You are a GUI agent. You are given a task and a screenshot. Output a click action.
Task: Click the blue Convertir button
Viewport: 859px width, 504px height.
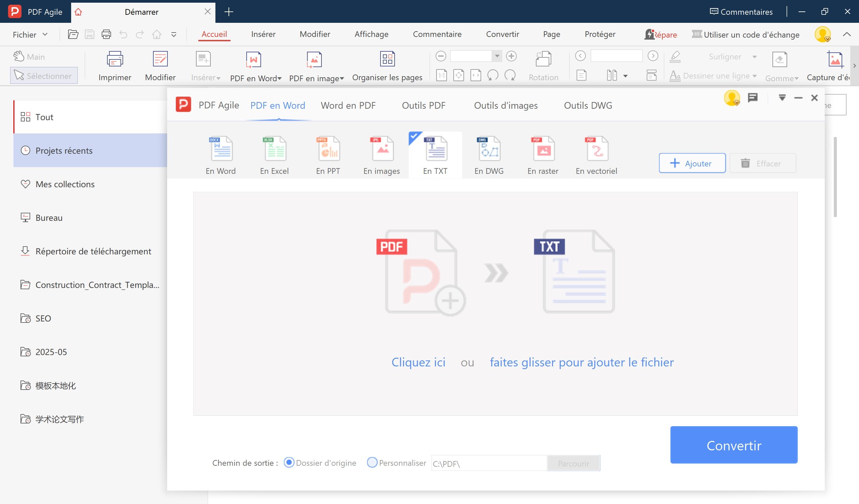point(734,445)
